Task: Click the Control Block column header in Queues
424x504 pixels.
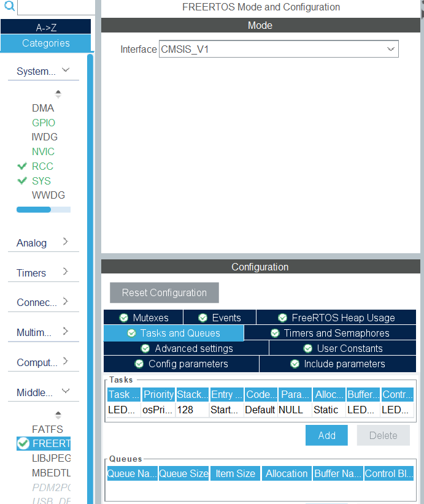Action: tap(389, 473)
